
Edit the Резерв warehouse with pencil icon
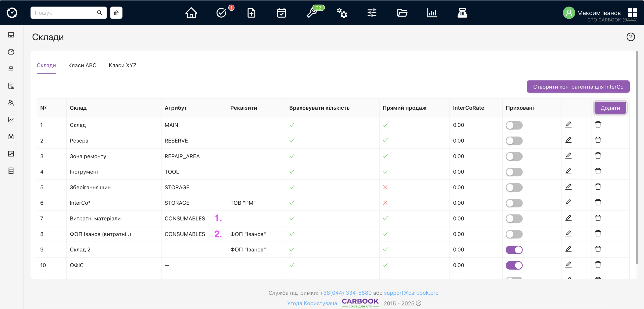pyautogui.click(x=568, y=140)
